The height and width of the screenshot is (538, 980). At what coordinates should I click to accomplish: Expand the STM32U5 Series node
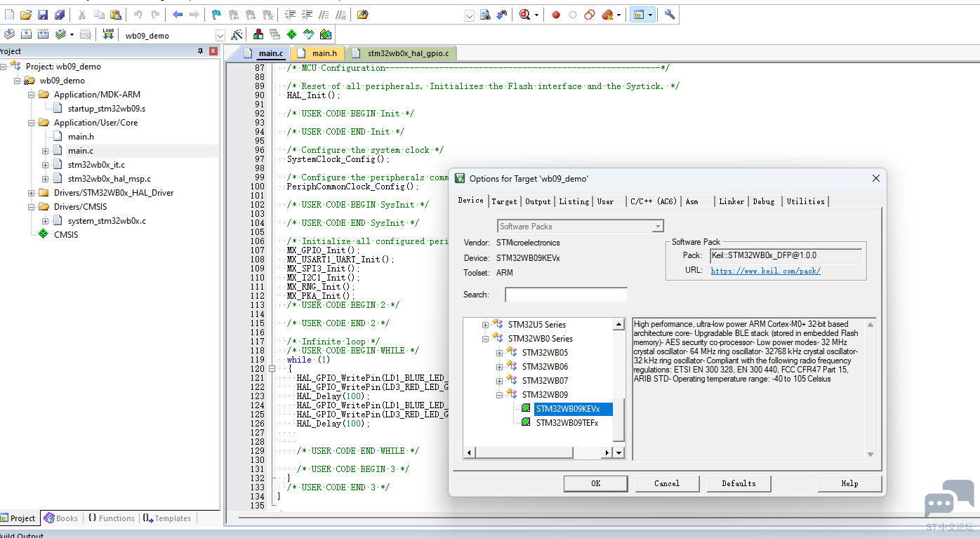click(485, 325)
